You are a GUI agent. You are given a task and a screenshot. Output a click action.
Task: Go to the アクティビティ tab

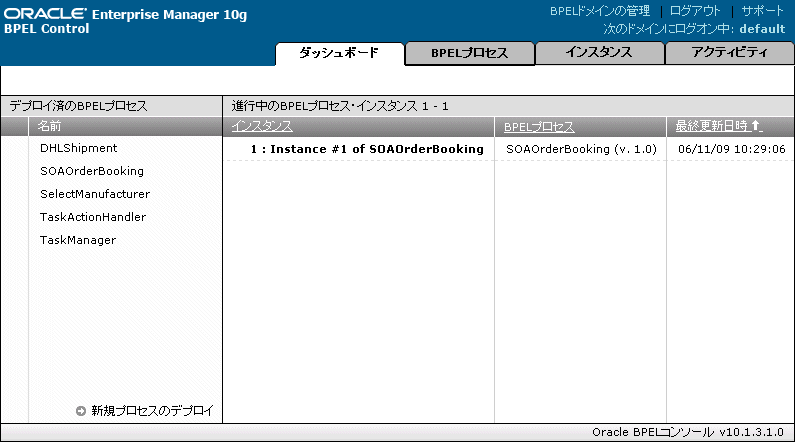730,53
